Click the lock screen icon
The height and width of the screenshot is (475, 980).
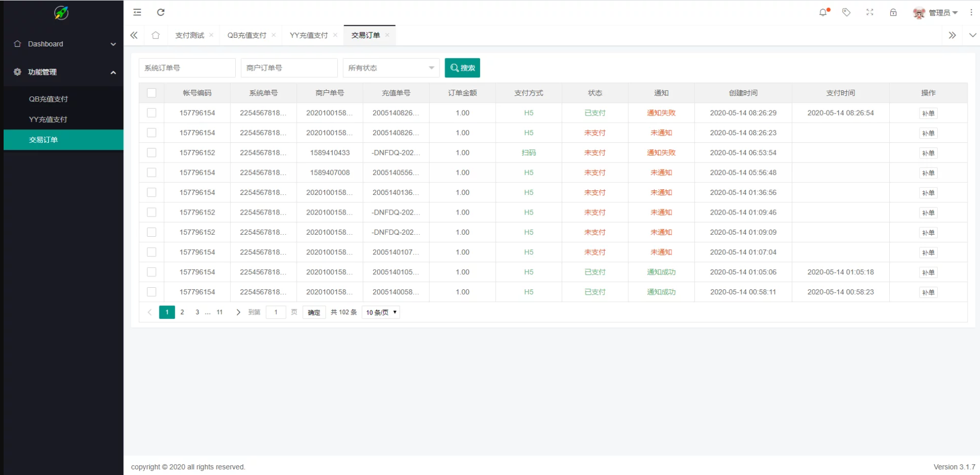893,12
